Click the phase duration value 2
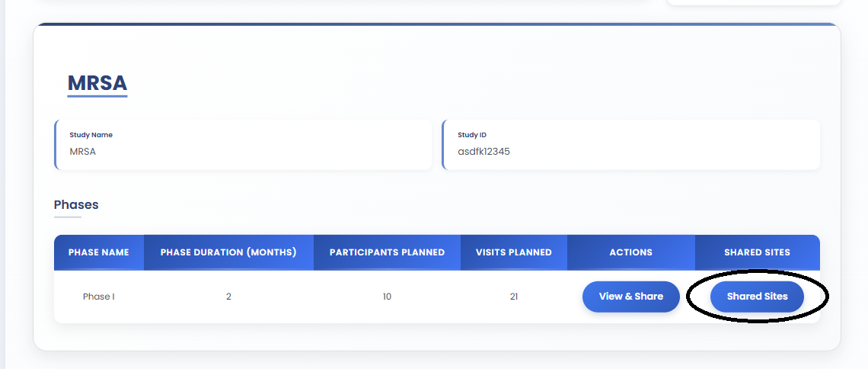The height and width of the screenshot is (369, 868). (x=228, y=297)
